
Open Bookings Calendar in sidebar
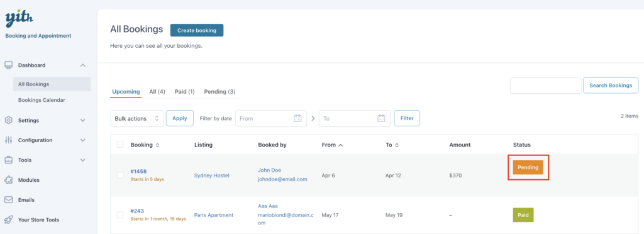pos(42,100)
